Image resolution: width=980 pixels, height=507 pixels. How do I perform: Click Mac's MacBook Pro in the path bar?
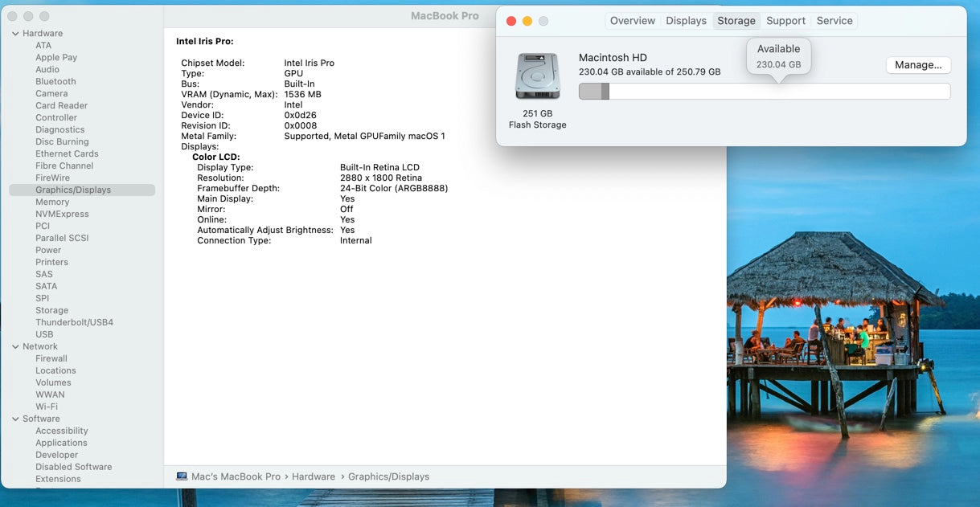pyautogui.click(x=236, y=476)
